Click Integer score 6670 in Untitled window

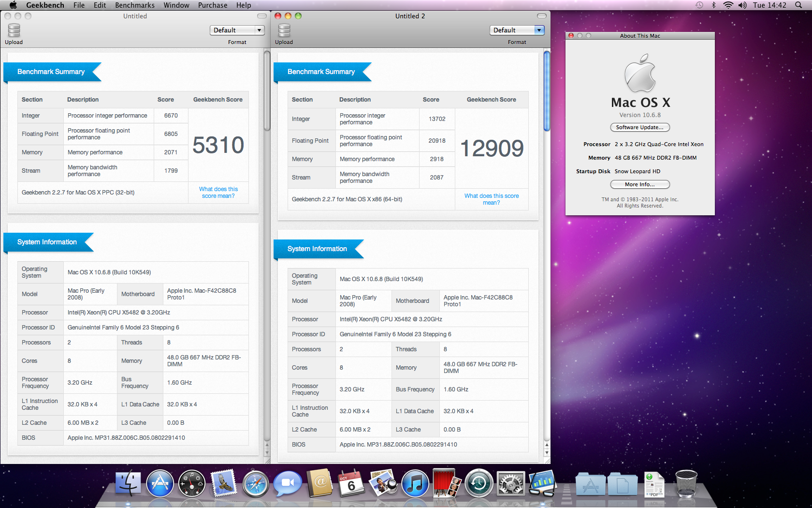(171, 116)
